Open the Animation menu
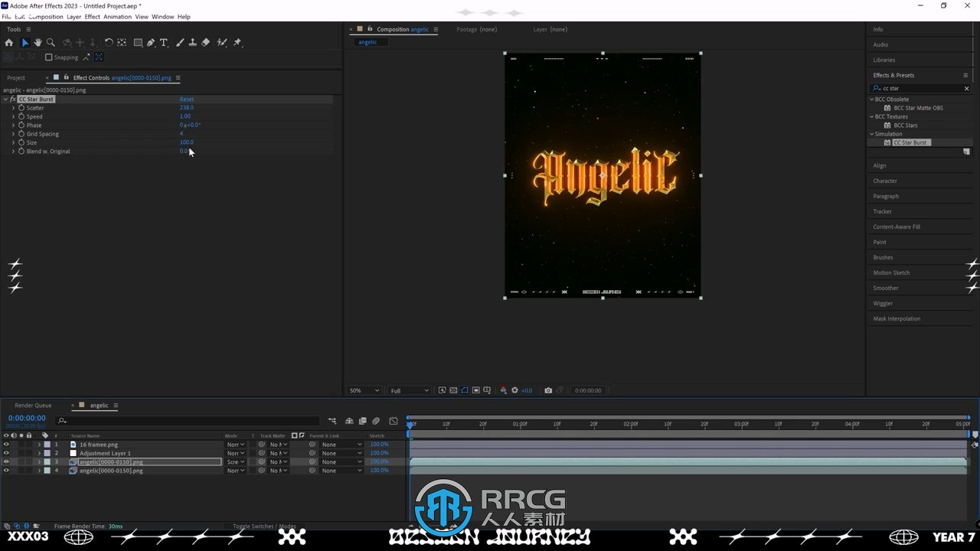Screen dimensions: 980x551 point(117,17)
